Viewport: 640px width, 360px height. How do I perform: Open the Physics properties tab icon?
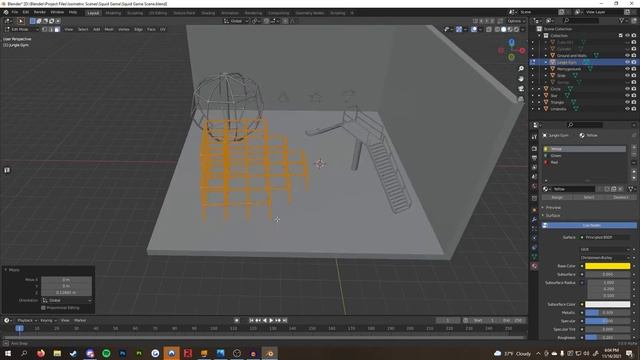tap(534, 238)
